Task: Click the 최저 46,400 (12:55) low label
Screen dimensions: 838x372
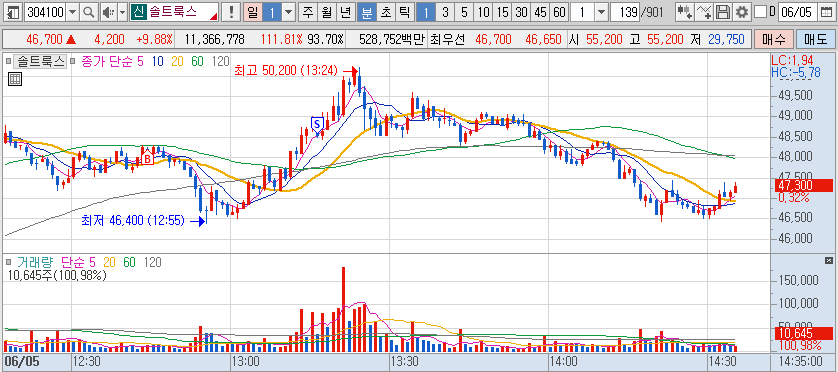Action: point(133,220)
